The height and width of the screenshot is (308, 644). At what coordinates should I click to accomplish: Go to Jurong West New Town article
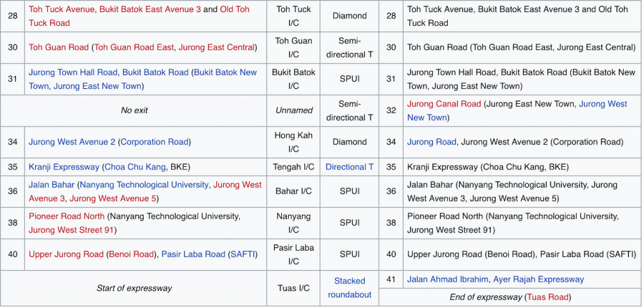point(602,104)
